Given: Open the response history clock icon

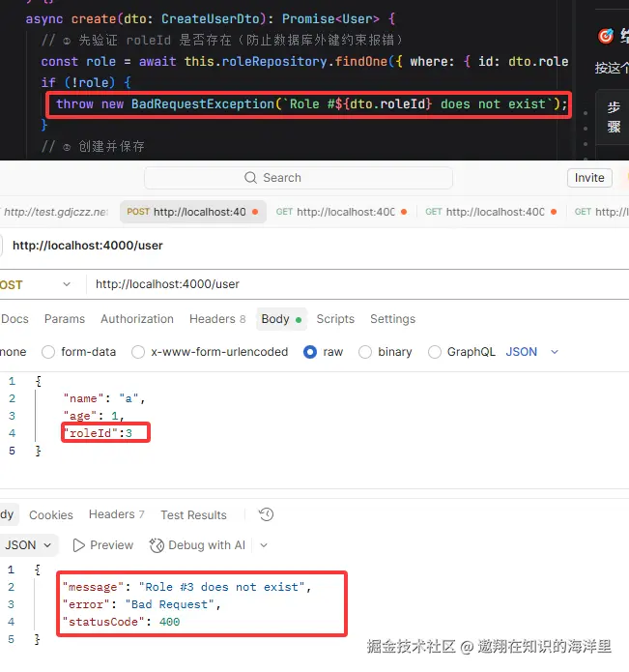Looking at the screenshot, I should click(266, 514).
